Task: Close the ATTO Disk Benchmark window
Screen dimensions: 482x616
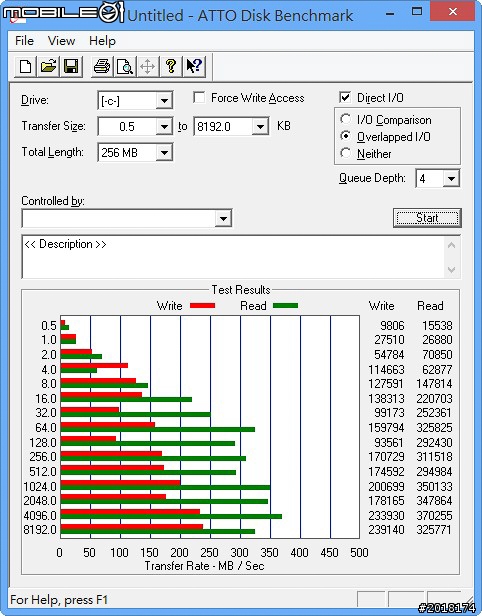Action: [x=453, y=12]
